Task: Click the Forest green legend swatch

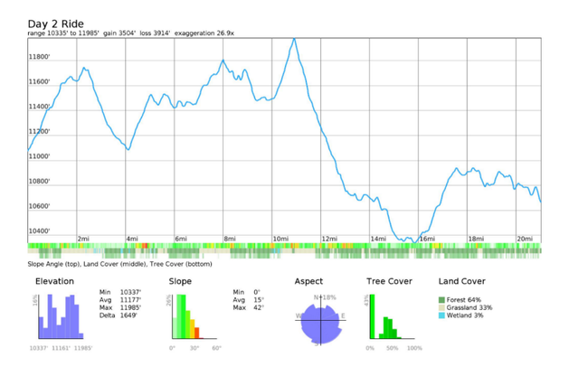Action: (x=441, y=300)
